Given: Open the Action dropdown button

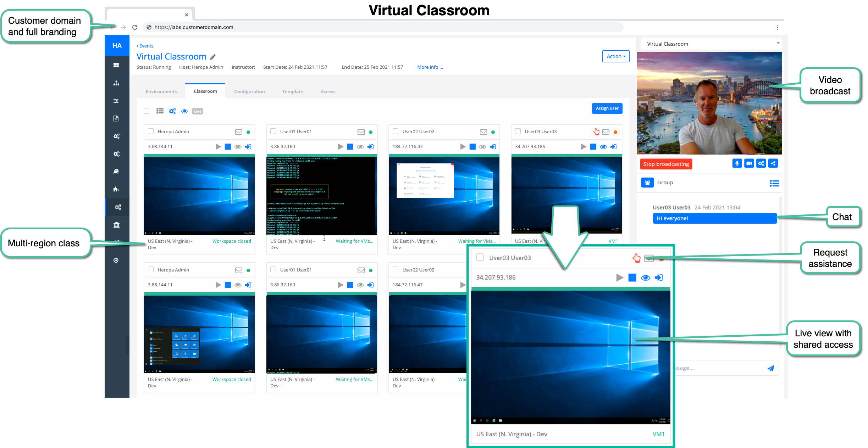Looking at the screenshot, I should (x=615, y=56).
